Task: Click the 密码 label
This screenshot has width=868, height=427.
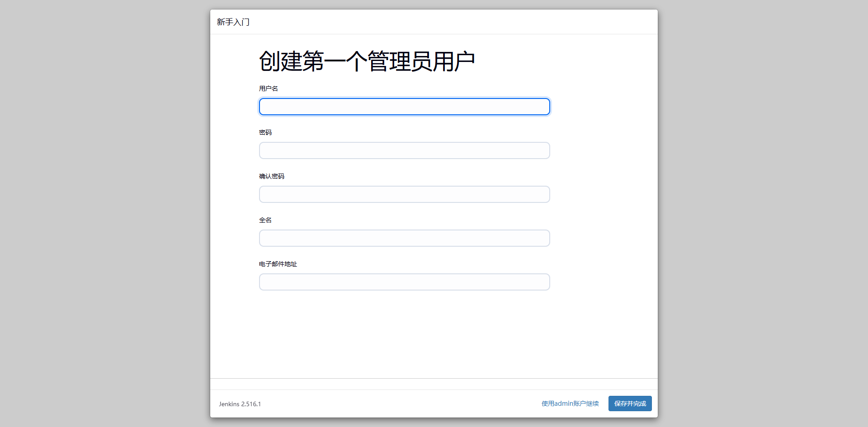Action: click(x=265, y=132)
